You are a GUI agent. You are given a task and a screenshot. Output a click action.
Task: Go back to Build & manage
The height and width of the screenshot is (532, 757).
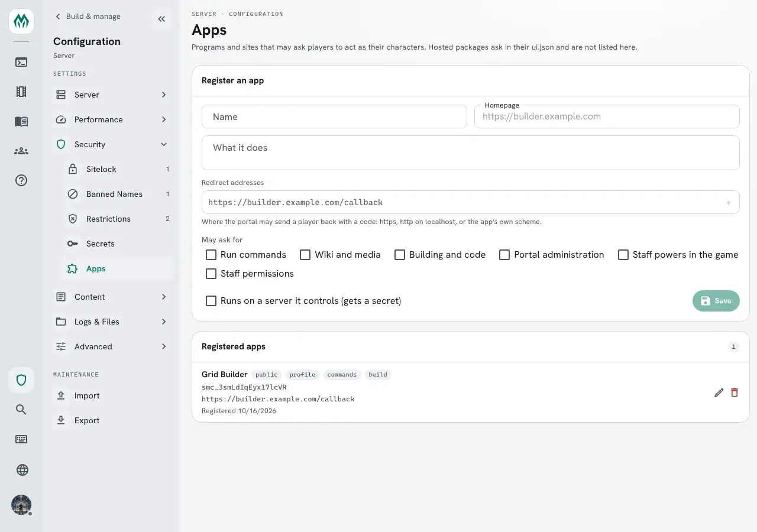tap(88, 17)
